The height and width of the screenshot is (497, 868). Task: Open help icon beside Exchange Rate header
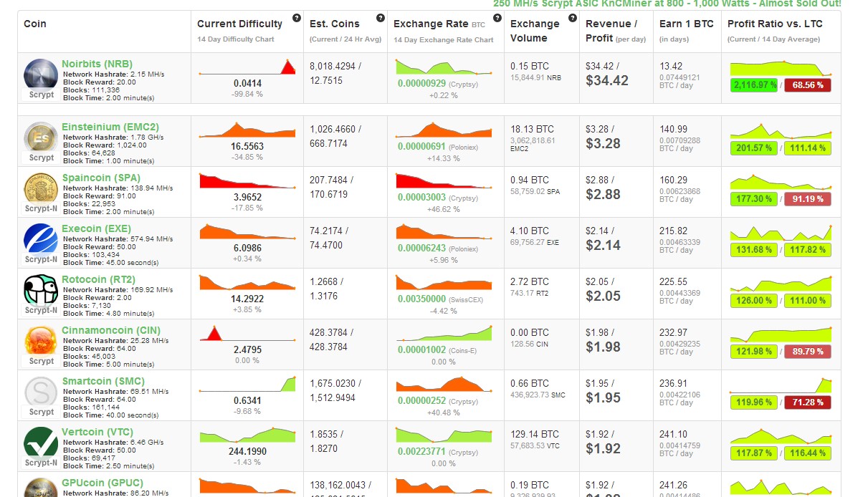497,18
